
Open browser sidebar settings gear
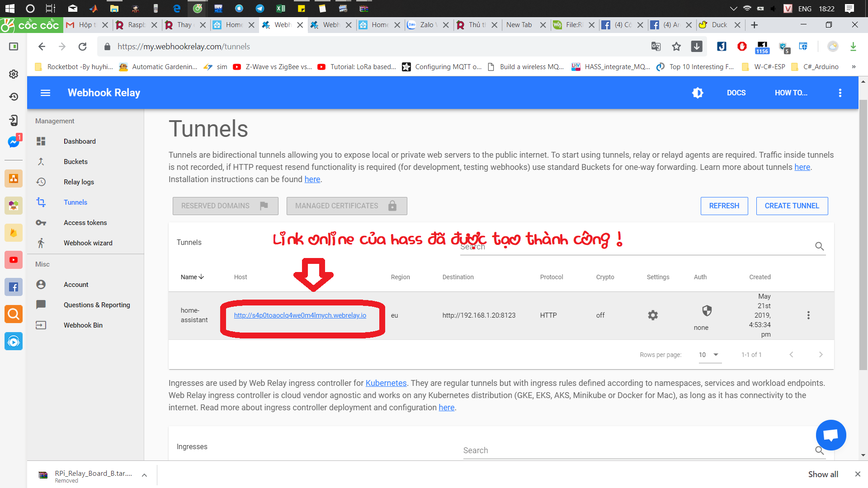pyautogui.click(x=14, y=74)
